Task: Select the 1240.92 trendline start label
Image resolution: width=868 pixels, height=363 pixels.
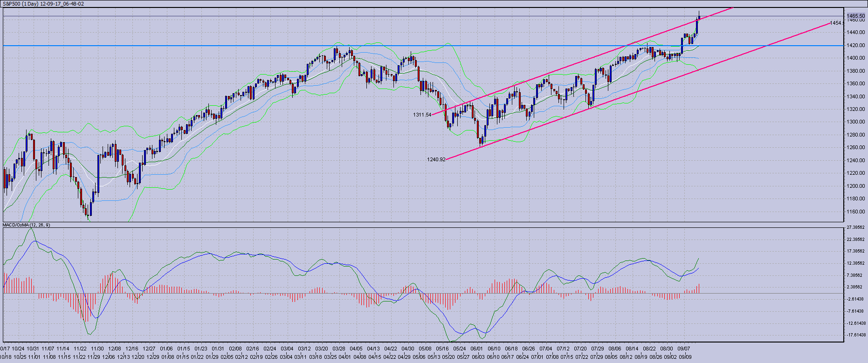Action: pos(436,159)
